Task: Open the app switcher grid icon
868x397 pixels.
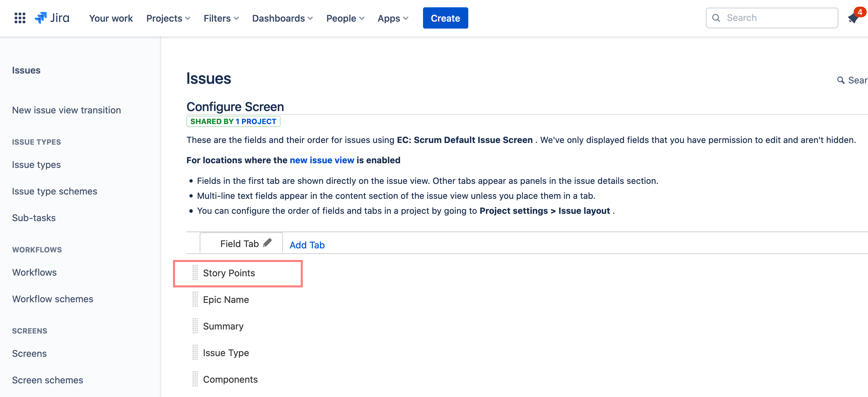Action: pos(20,18)
